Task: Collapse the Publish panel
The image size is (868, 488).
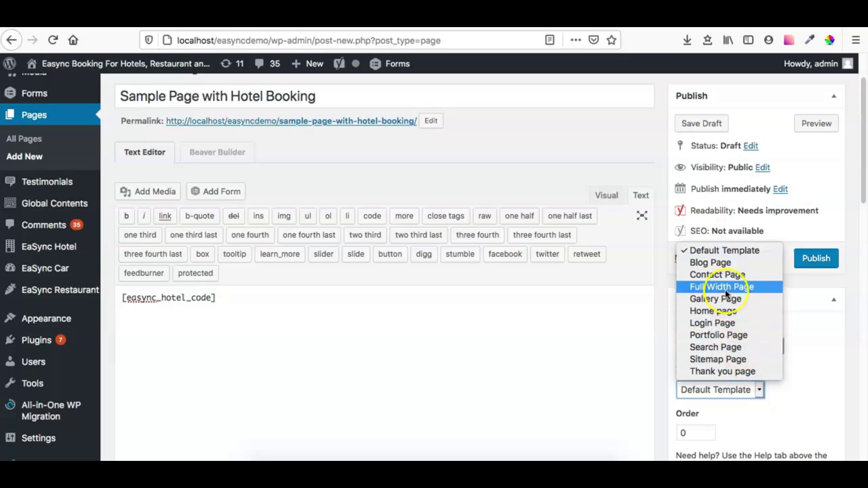Action: pos(834,95)
